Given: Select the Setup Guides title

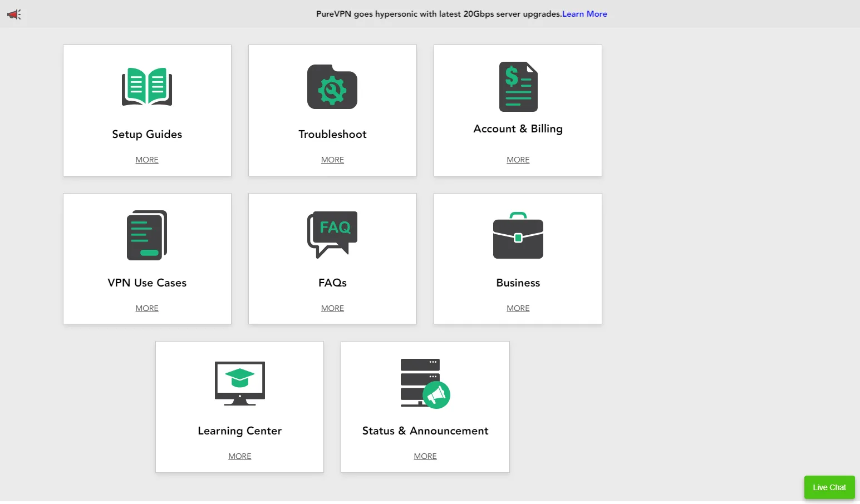Looking at the screenshot, I should tap(147, 134).
